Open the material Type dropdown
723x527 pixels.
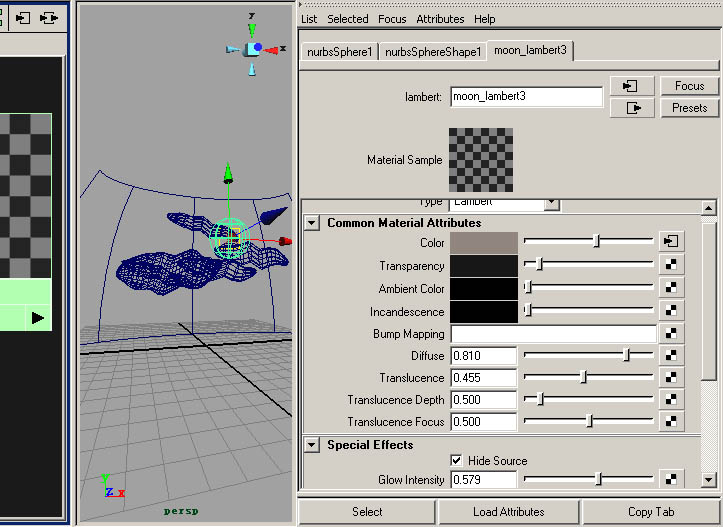551,203
